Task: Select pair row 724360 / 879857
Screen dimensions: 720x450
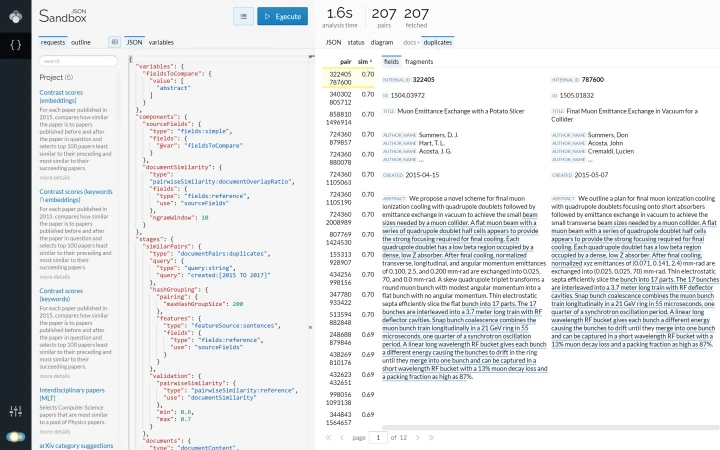Action: (x=349, y=138)
